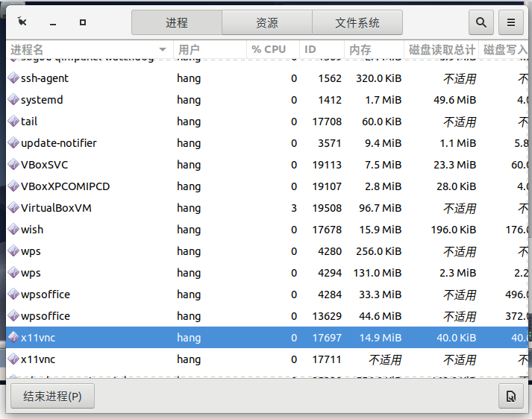This screenshot has height=419, width=532.
Task: Click memory value 96.7 MiB
Action: point(380,208)
